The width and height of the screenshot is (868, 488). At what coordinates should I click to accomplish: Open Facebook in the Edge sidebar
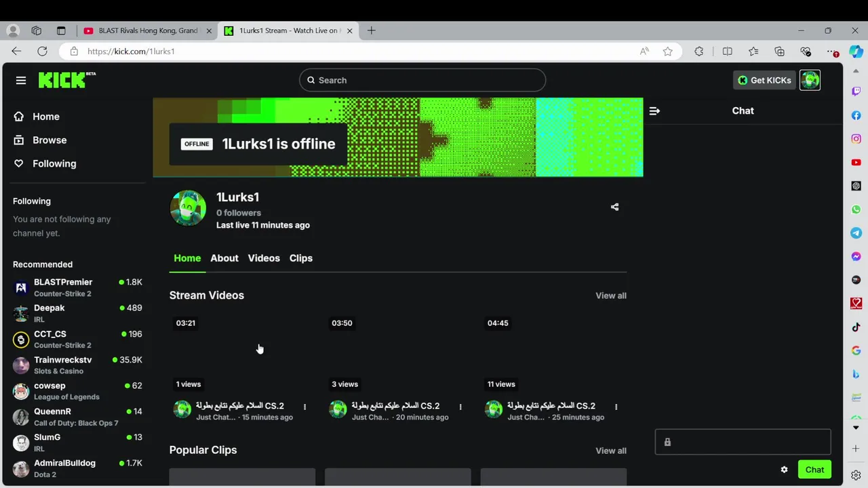click(856, 115)
